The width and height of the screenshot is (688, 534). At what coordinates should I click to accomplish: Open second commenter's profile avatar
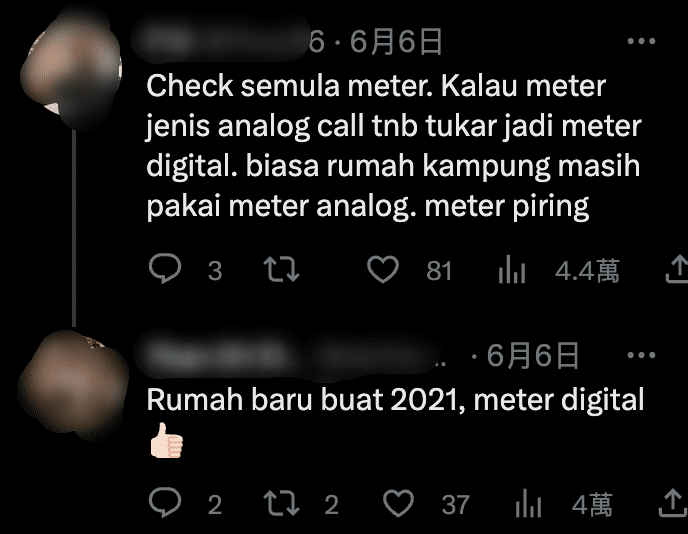coord(73,386)
